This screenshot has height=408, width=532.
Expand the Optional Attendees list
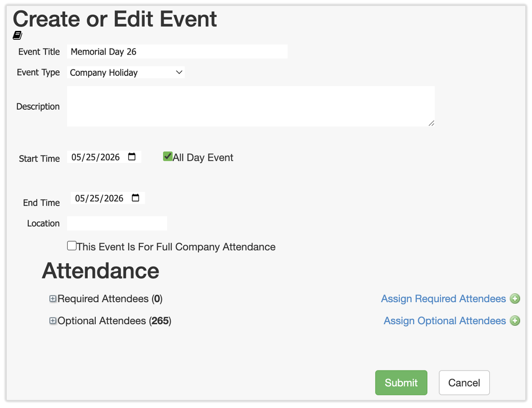click(53, 321)
